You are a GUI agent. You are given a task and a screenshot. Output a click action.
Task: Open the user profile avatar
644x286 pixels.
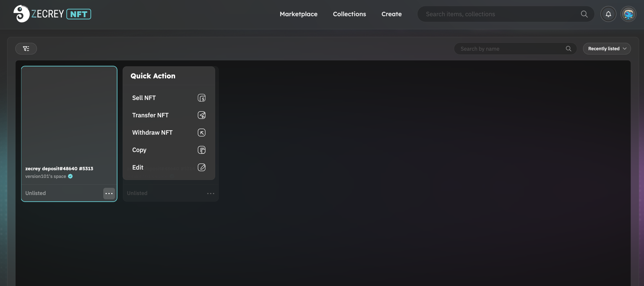628,14
